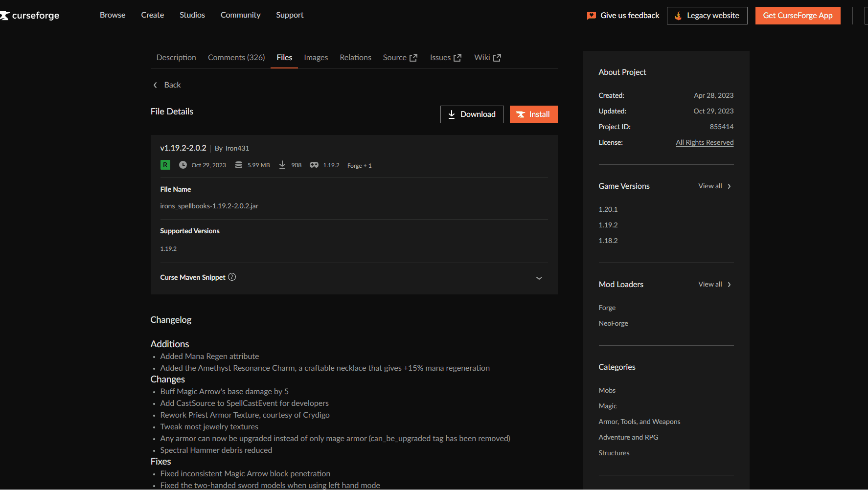Expand the Curse Maven Snippet section
868x490 pixels.
(x=539, y=278)
